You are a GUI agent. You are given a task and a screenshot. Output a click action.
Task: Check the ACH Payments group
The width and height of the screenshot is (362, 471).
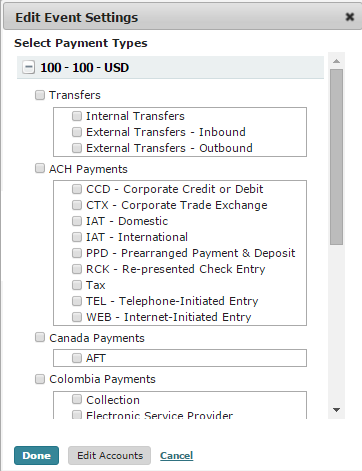(x=40, y=168)
